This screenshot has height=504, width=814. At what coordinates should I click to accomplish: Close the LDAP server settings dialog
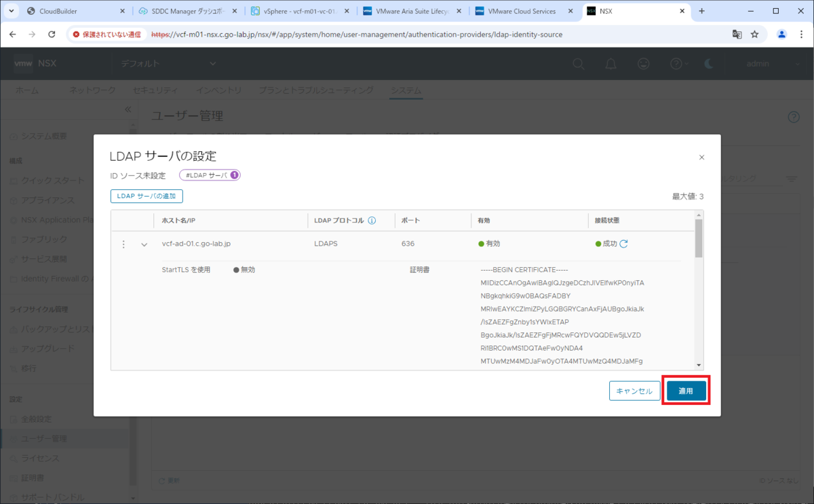point(701,157)
